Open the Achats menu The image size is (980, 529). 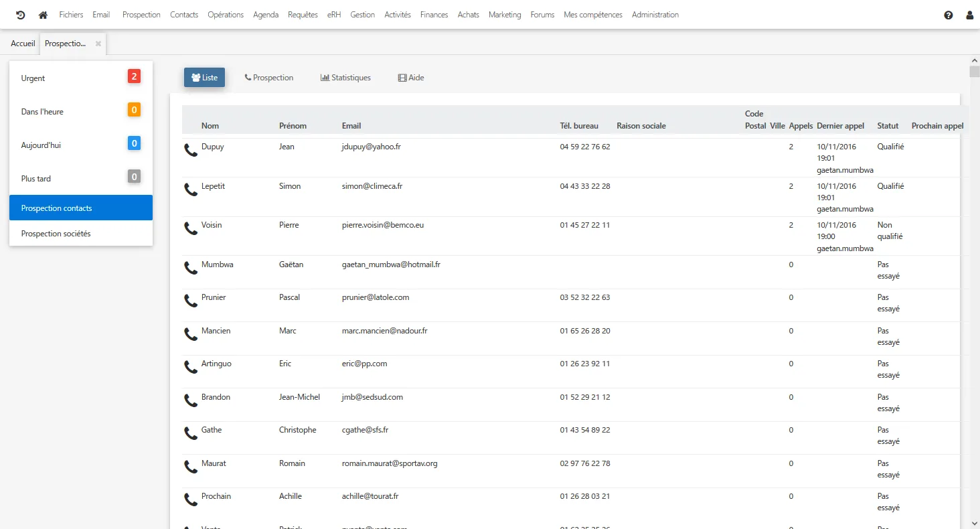click(469, 15)
